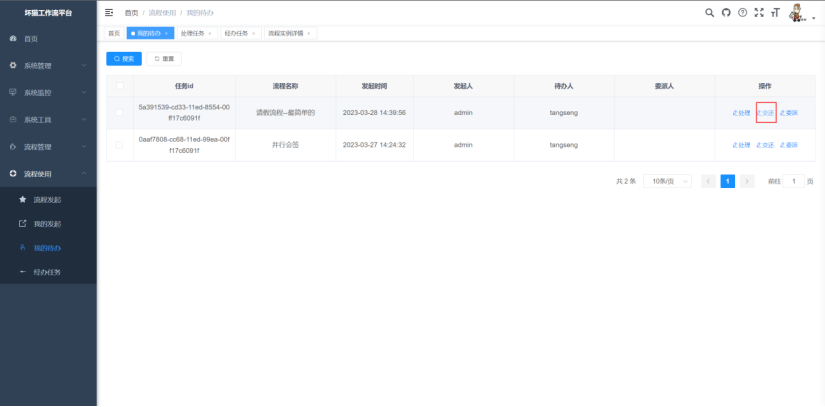Click 委派 link in the second row
This screenshot has width=825, height=407.
[x=789, y=145]
